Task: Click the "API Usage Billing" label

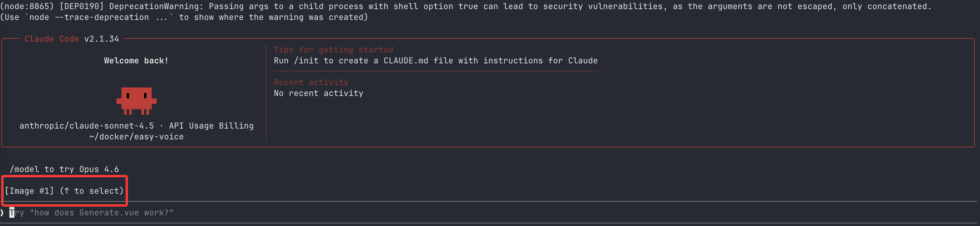Action: click(211, 126)
